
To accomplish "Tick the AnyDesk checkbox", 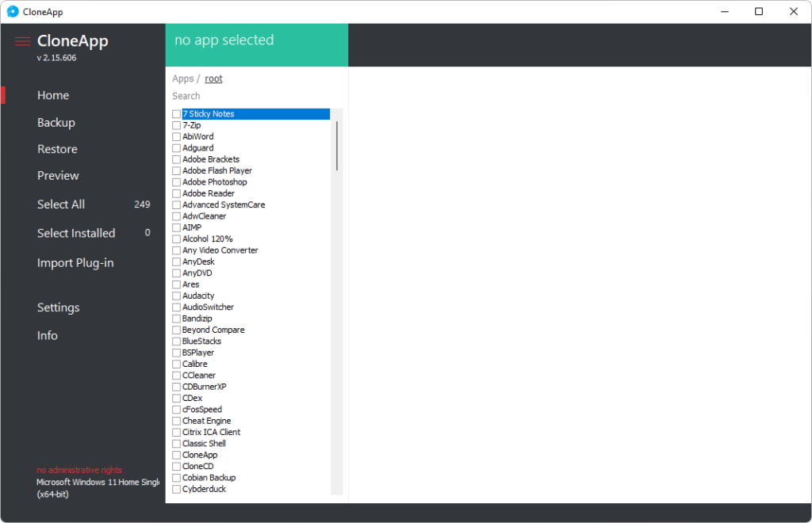I will tap(175, 261).
